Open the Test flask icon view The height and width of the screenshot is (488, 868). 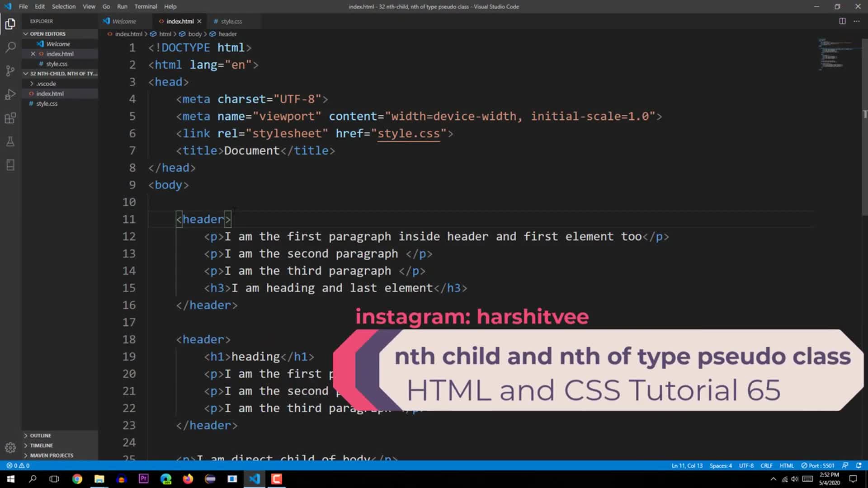10,141
